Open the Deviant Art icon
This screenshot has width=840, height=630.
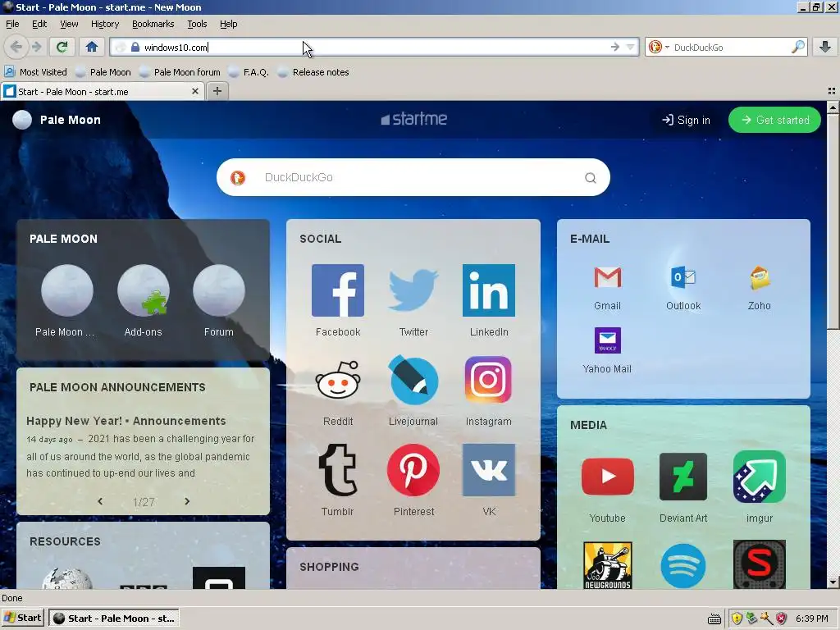tap(683, 477)
